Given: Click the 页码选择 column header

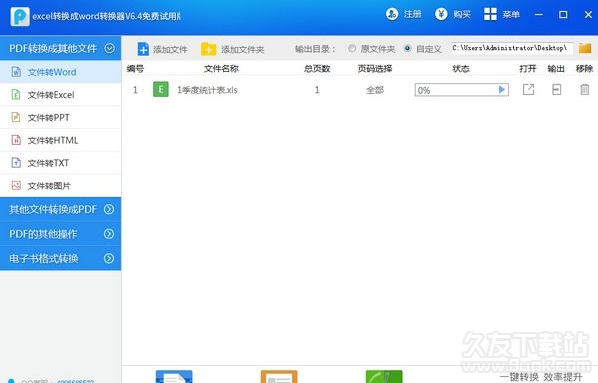Looking at the screenshot, I should 375,69.
